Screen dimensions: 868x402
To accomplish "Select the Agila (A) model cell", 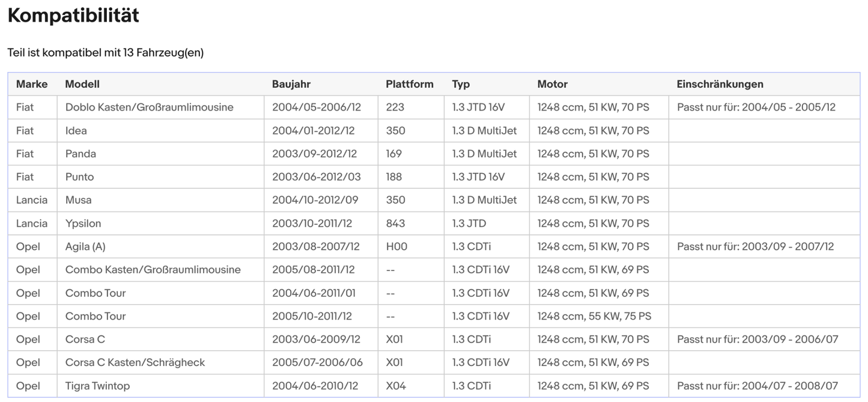I will pos(85,246).
